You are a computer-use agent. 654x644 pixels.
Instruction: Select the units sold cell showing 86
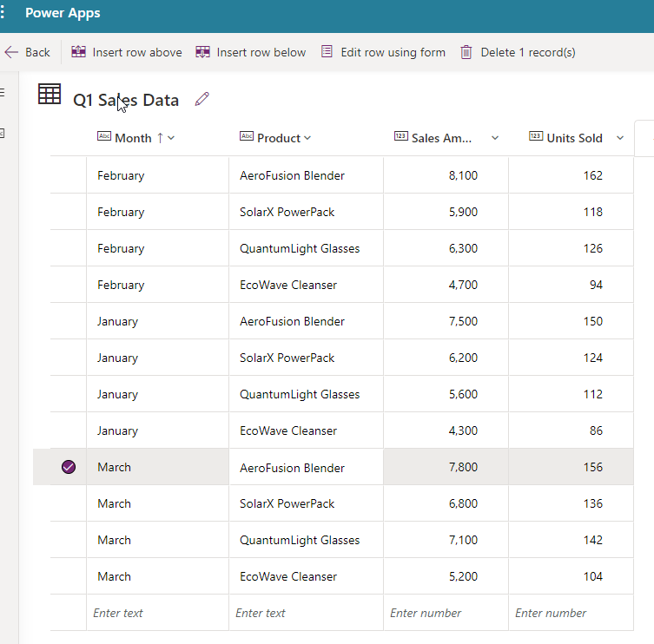click(571, 430)
